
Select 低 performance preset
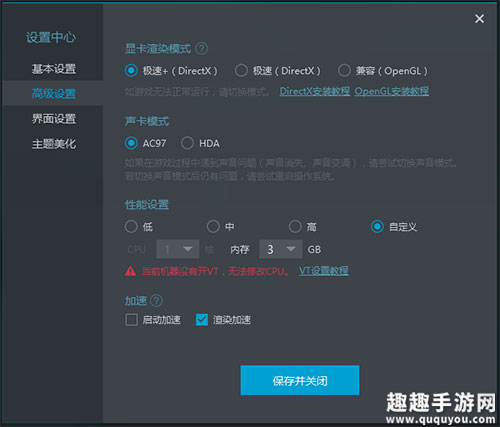pyautogui.click(x=131, y=227)
